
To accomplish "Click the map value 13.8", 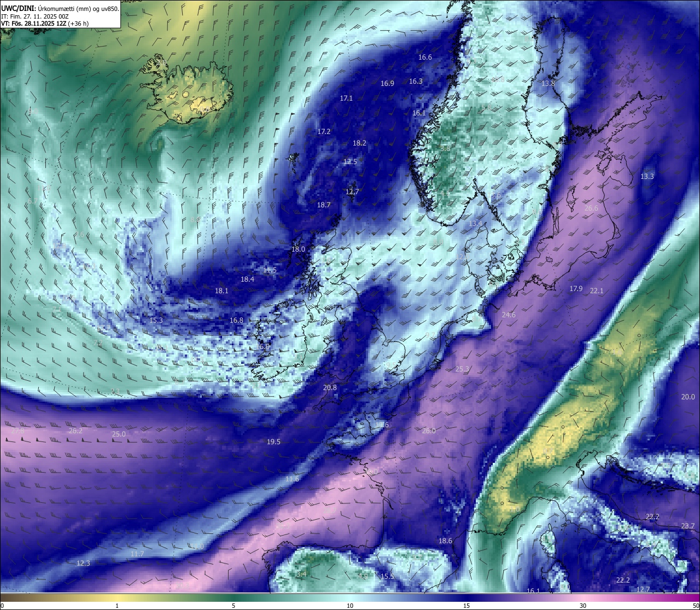I will (x=548, y=83).
